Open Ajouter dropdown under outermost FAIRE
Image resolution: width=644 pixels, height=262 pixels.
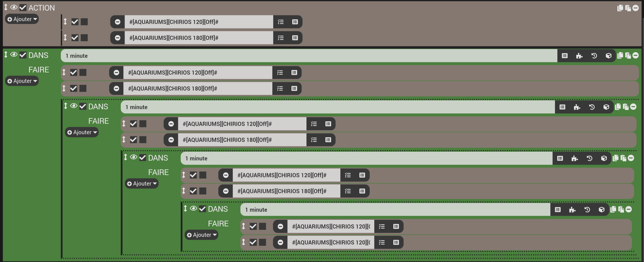(22, 81)
